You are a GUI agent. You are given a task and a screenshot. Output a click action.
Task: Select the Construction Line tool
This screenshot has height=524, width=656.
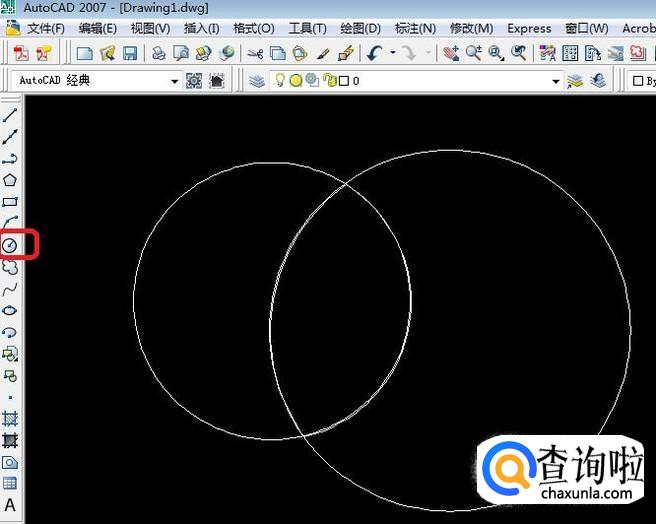click(x=10, y=137)
